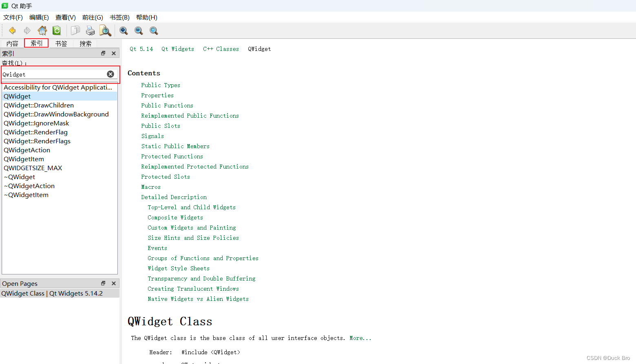Float the Open Pages panel
The height and width of the screenshot is (364, 636).
pos(103,283)
